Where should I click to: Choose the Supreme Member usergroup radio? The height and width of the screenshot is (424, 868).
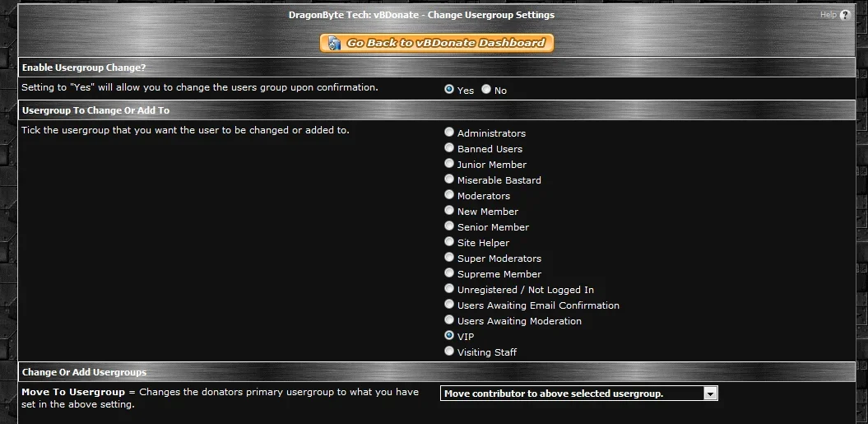pyautogui.click(x=449, y=273)
